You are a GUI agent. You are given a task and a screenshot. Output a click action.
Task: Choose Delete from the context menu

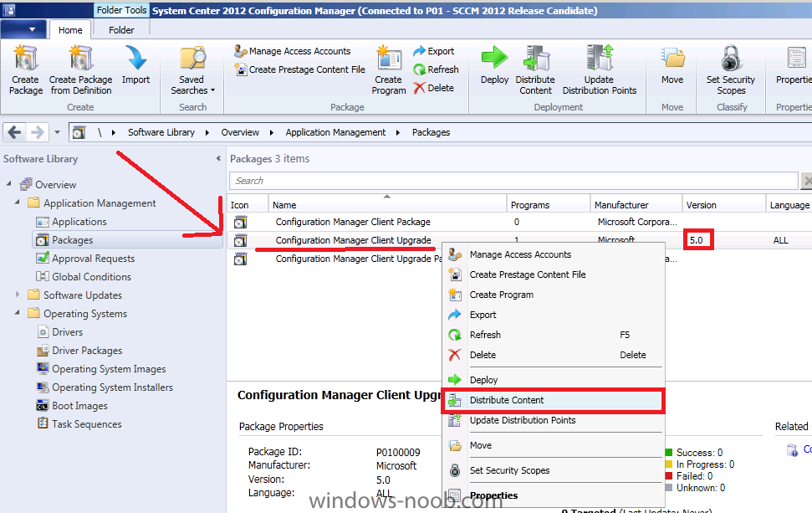pos(553,355)
